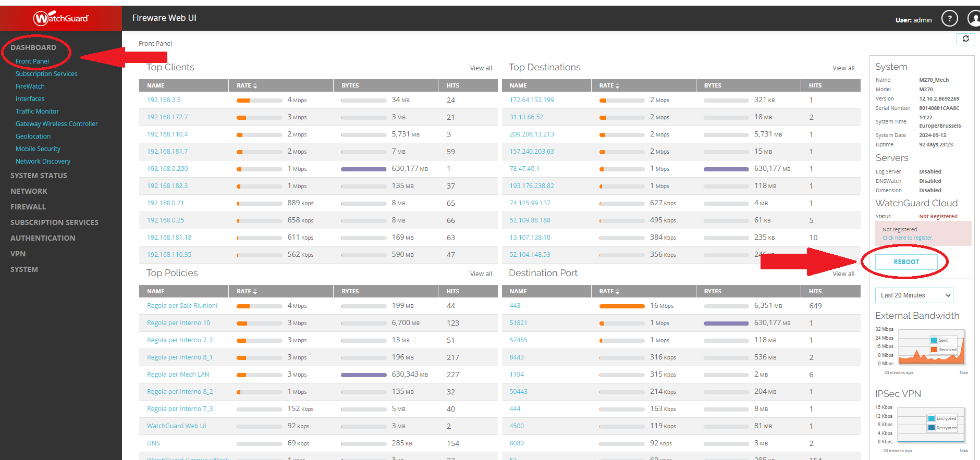Expand the SYSTEM STATUS sidebar section
This screenshot has height=460, width=980.
tap(39, 176)
